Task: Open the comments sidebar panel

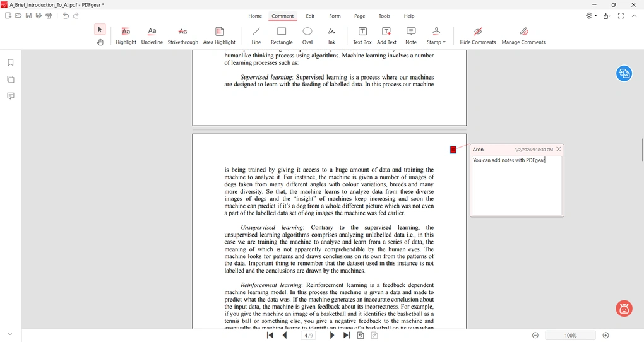Action: [x=11, y=96]
